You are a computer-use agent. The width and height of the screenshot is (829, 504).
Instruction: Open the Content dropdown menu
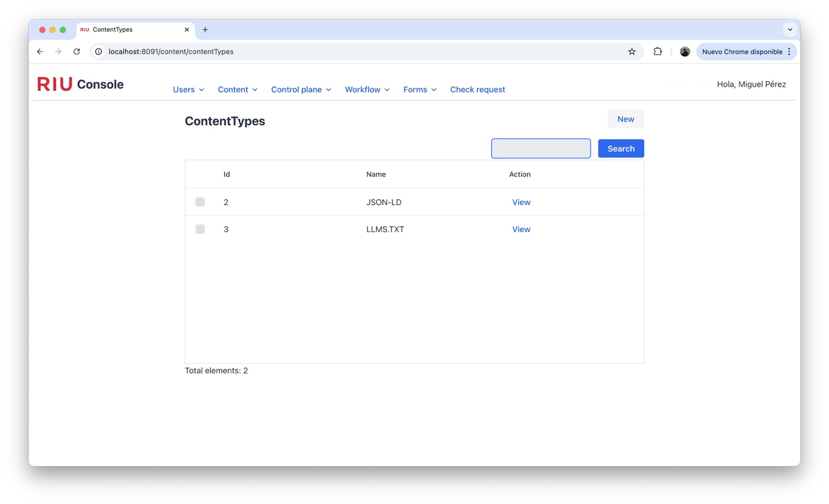coord(237,90)
